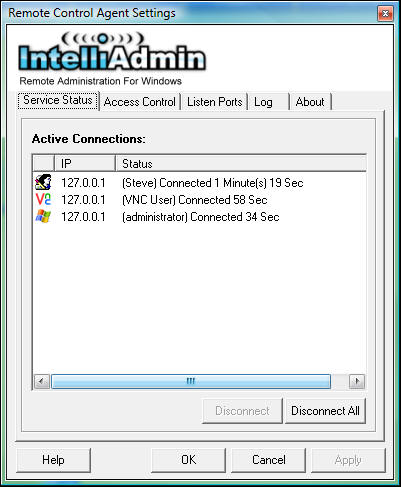The image size is (401, 487).
Task: Switch to the Access Control tab
Action: pyautogui.click(x=140, y=102)
